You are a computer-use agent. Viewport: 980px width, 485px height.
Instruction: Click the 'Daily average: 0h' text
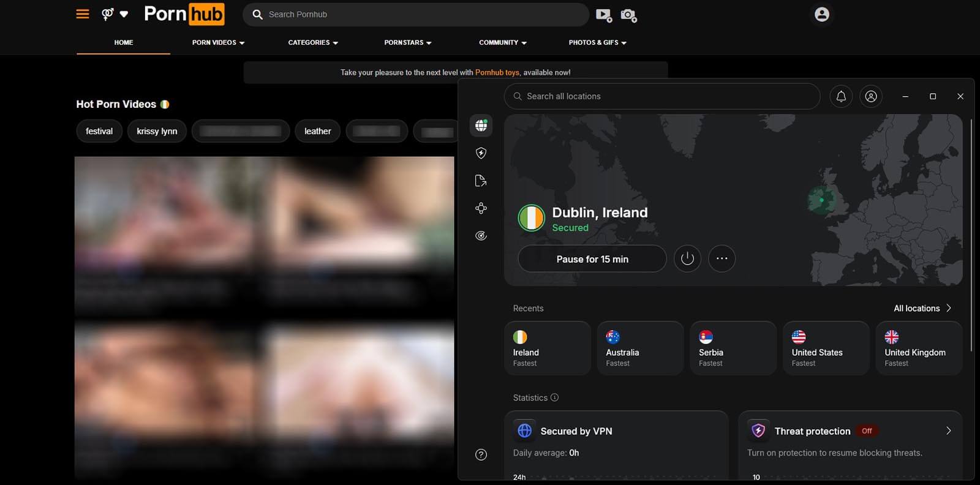(546, 453)
